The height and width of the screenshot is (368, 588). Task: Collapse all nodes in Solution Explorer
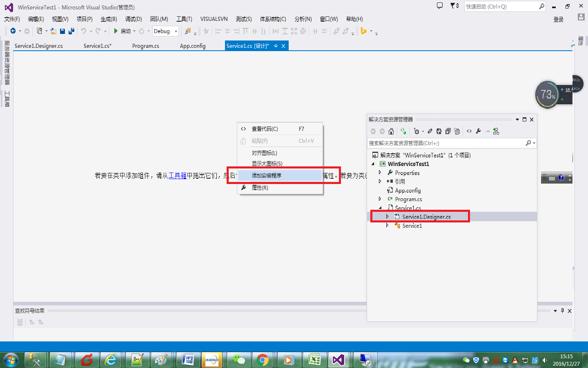(x=448, y=131)
